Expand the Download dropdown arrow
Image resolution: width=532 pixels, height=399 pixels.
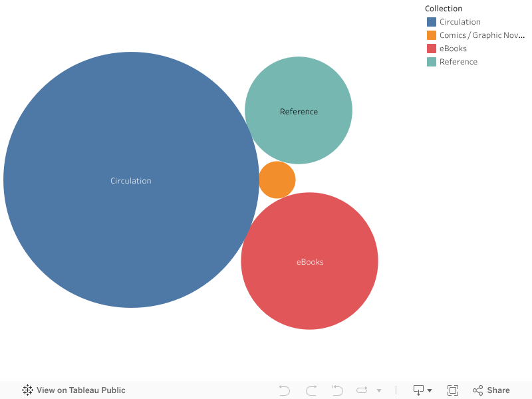pyautogui.click(x=430, y=390)
